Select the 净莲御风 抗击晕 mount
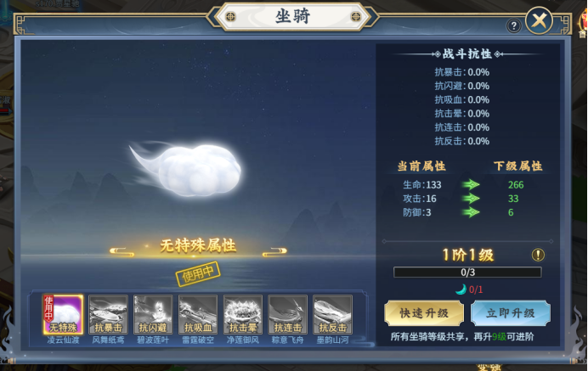Viewport: 588px width, 371px height. tap(243, 314)
